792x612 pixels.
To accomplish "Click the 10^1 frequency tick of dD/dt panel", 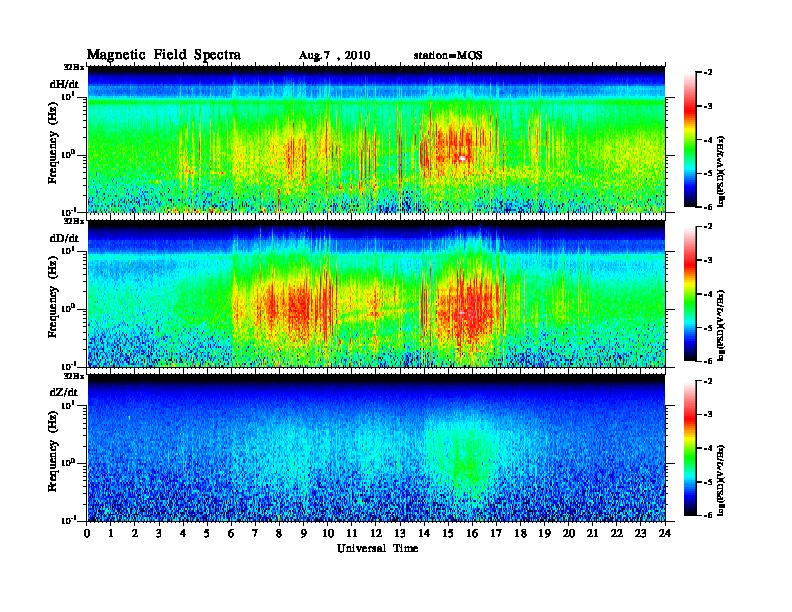I will click(68, 251).
